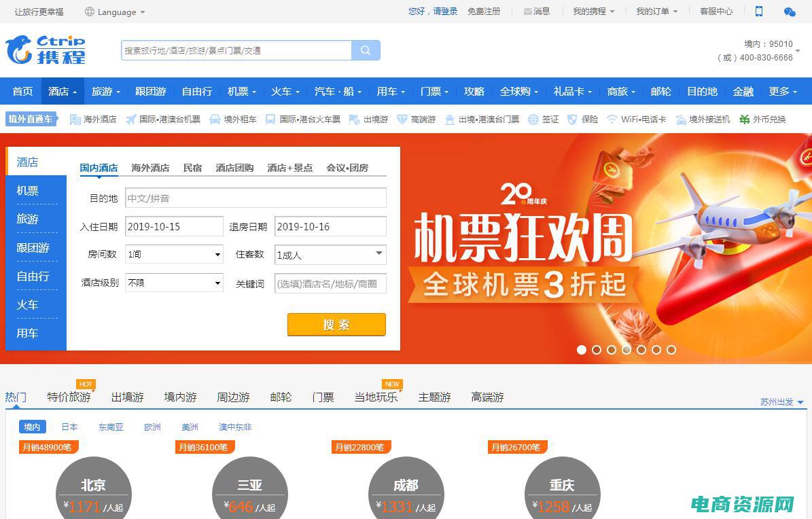
Task: Click the 签证 visa globe icon
Action: coord(543,120)
